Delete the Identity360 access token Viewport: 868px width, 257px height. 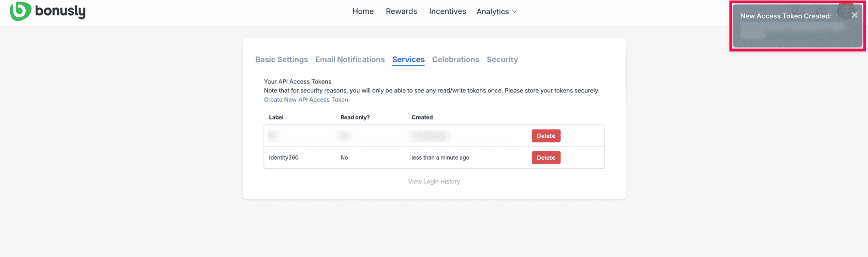[x=545, y=157]
